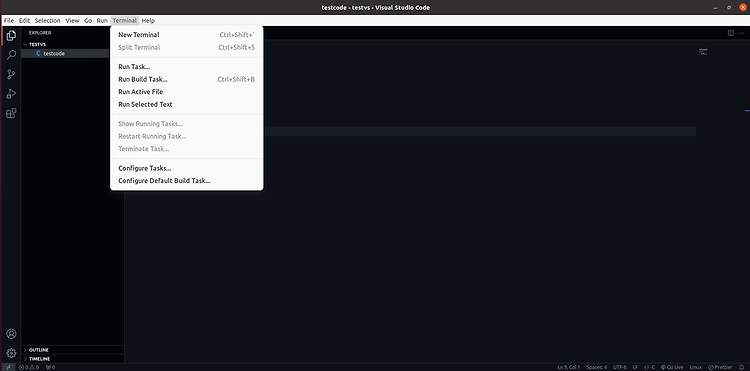Open the Search view icon

pos(11,55)
